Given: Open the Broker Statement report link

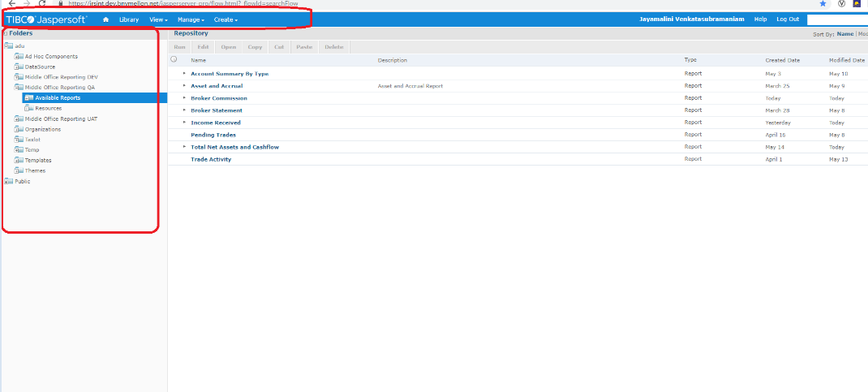Looking at the screenshot, I should [217, 110].
